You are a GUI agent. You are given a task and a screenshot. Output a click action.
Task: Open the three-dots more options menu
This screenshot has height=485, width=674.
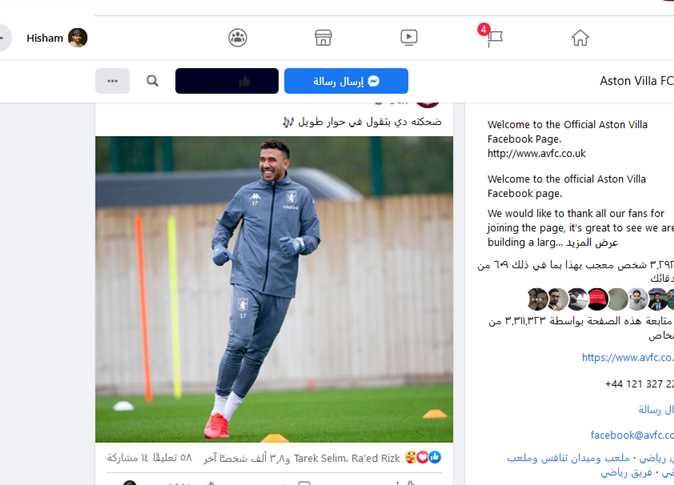tap(113, 81)
